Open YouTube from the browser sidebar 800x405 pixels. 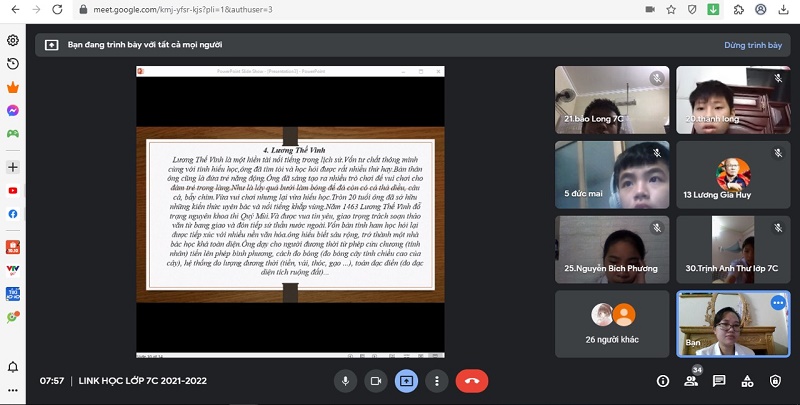coord(13,190)
